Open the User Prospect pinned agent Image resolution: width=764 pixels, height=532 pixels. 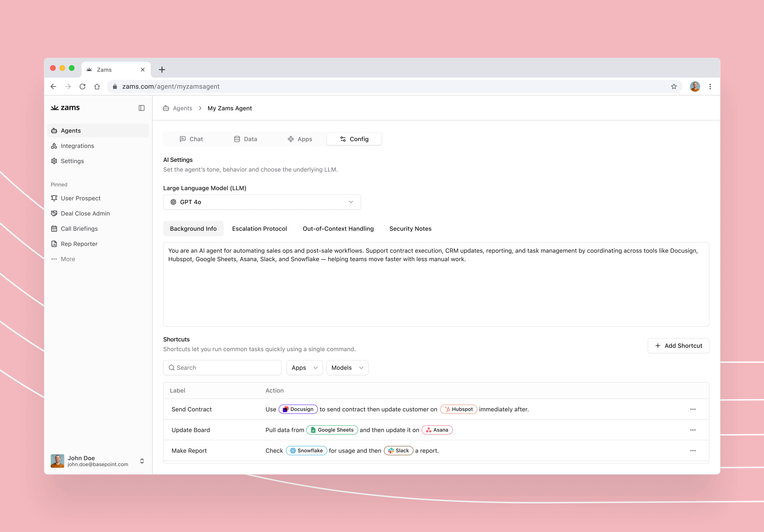click(x=81, y=198)
